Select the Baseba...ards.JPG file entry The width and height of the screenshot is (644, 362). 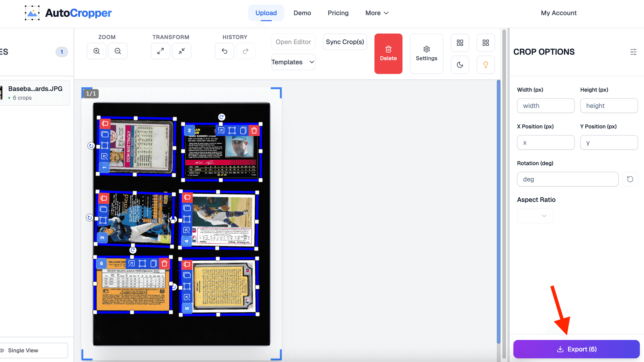tap(35, 93)
